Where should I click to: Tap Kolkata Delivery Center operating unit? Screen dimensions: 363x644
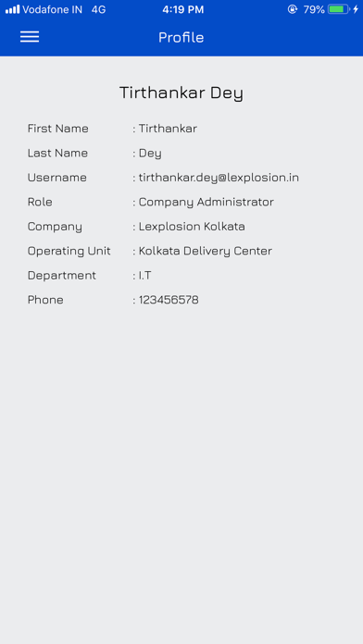tap(206, 252)
